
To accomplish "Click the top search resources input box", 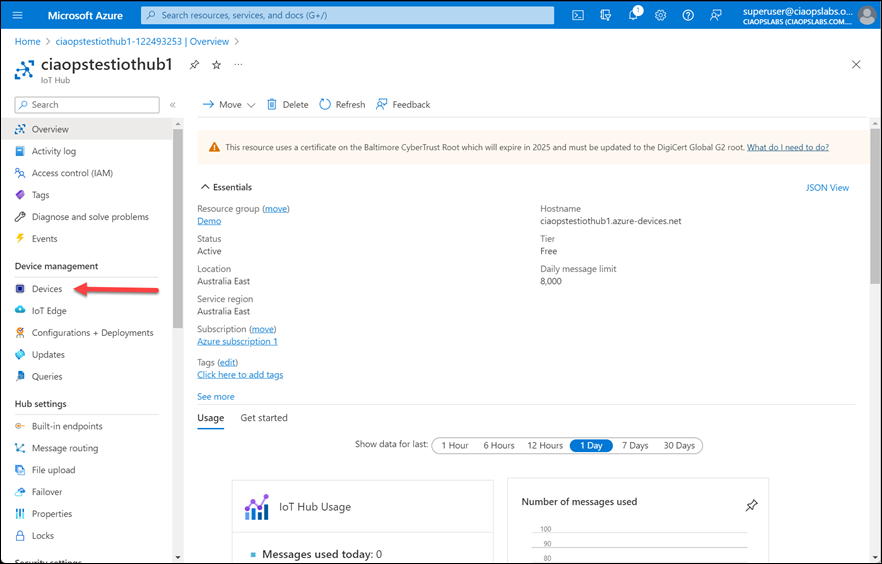I will [x=347, y=15].
